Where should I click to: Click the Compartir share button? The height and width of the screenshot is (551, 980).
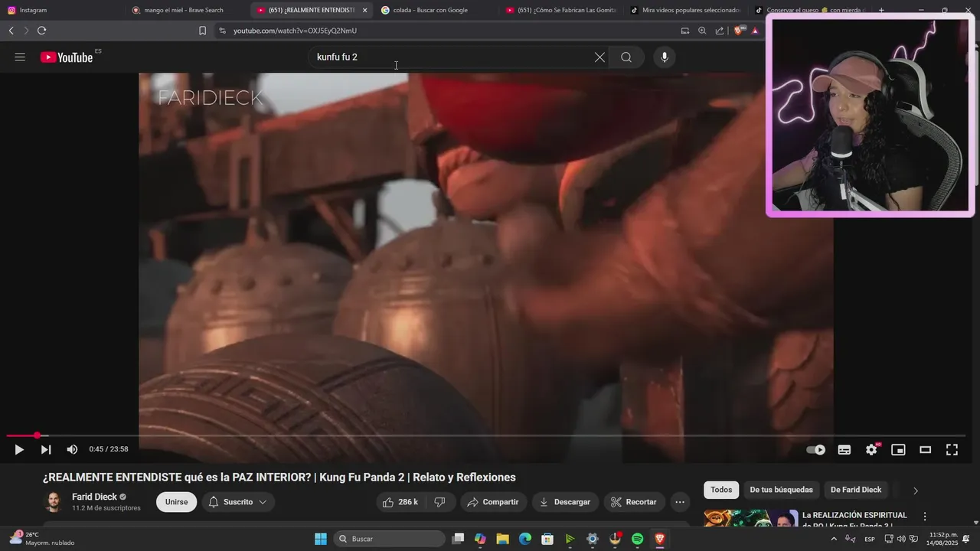(x=493, y=502)
